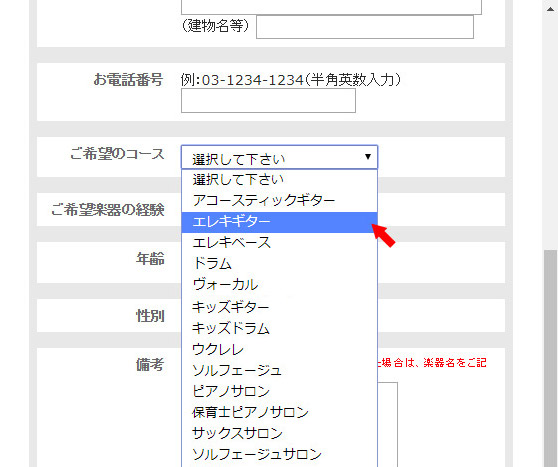Focus the 建物名等 building name field

coord(365,27)
